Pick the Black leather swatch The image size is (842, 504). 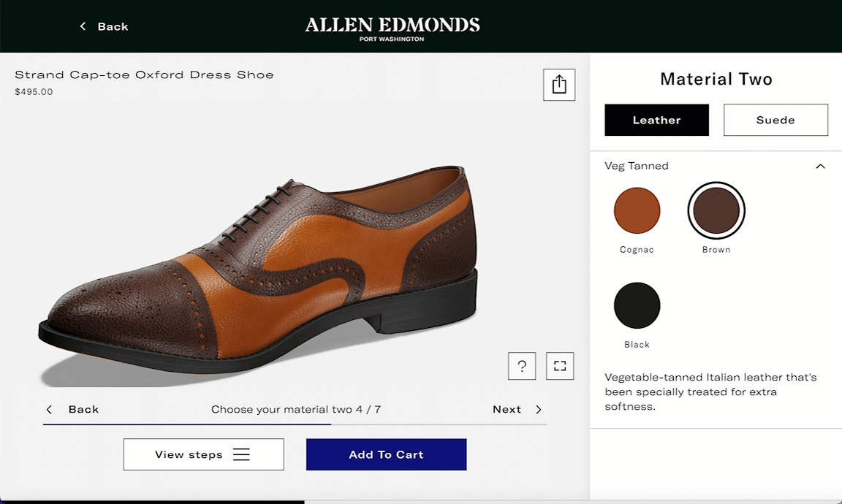637,305
